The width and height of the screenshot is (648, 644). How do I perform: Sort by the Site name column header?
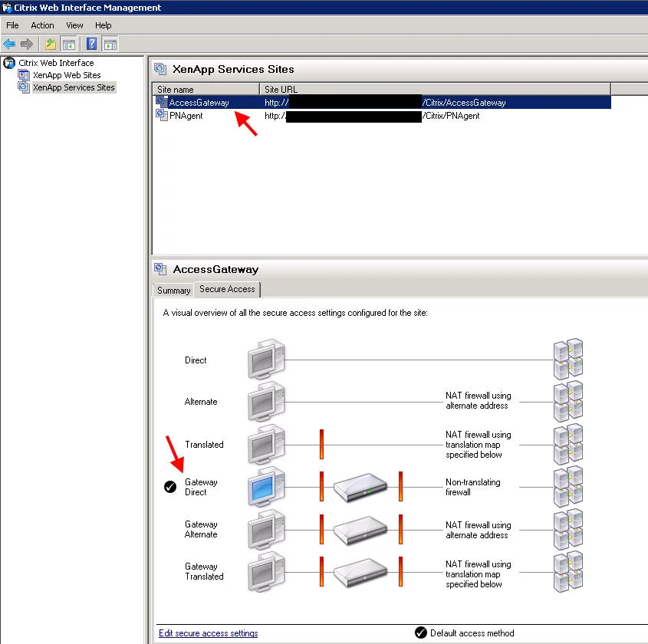point(206,89)
